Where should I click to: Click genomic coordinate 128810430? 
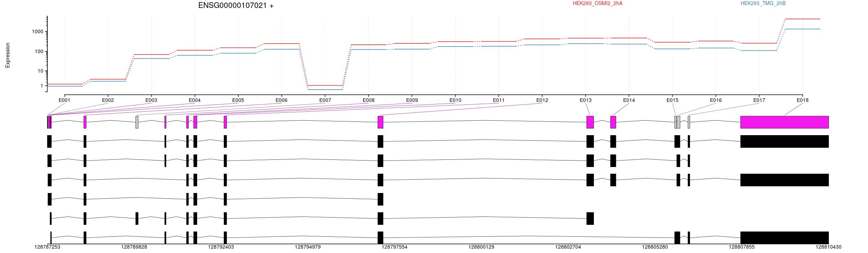pyautogui.click(x=829, y=247)
